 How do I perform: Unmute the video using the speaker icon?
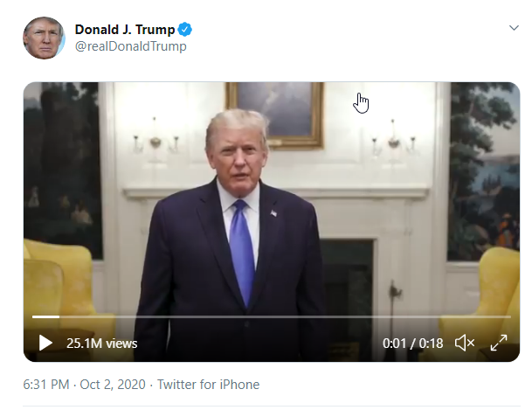pyautogui.click(x=465, y=344)
